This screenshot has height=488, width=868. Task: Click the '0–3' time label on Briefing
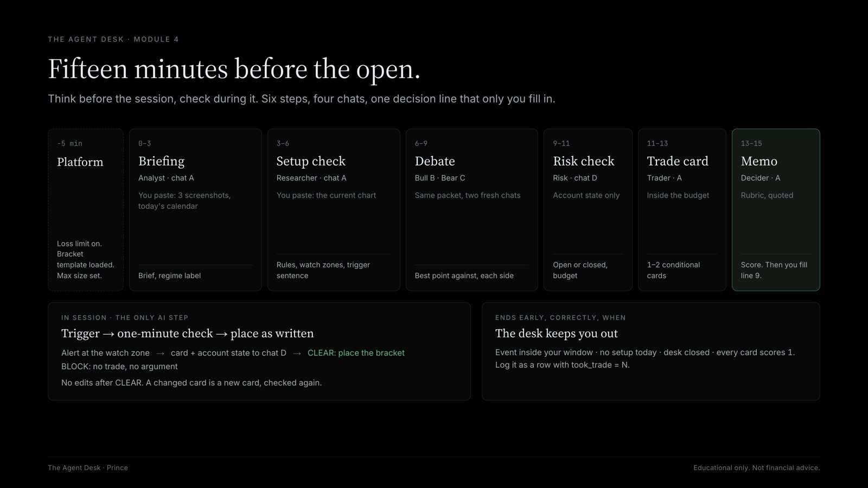144,144
